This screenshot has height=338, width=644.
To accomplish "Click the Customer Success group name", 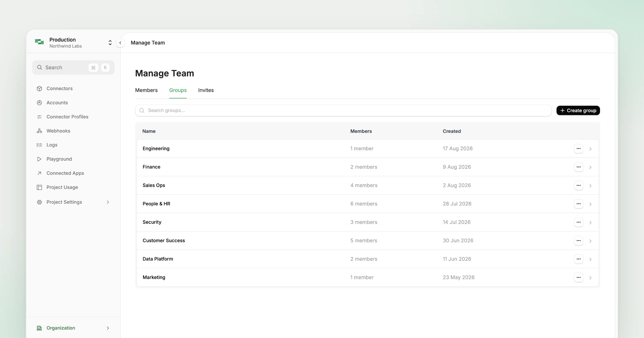I will point(164,241).
